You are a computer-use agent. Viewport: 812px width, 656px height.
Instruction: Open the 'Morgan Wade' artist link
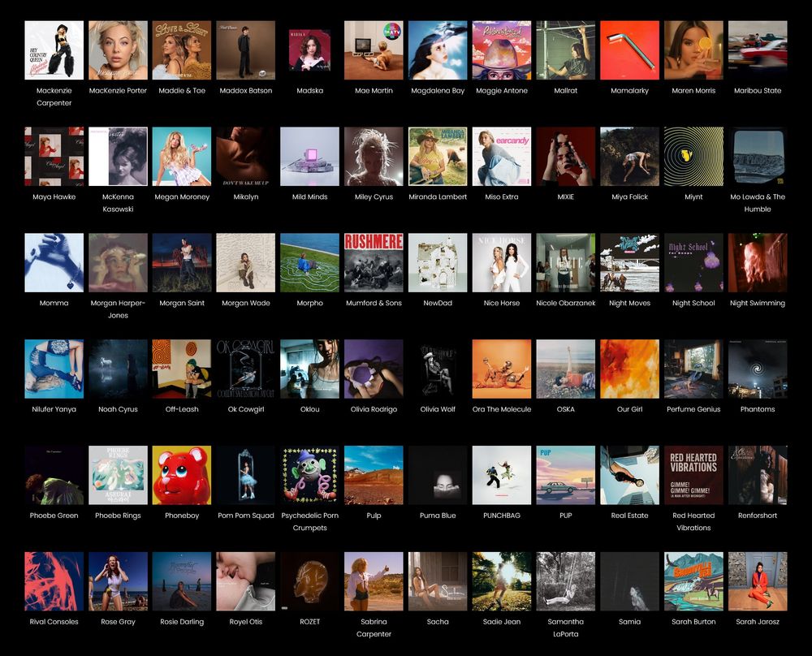tap(246, 303)
